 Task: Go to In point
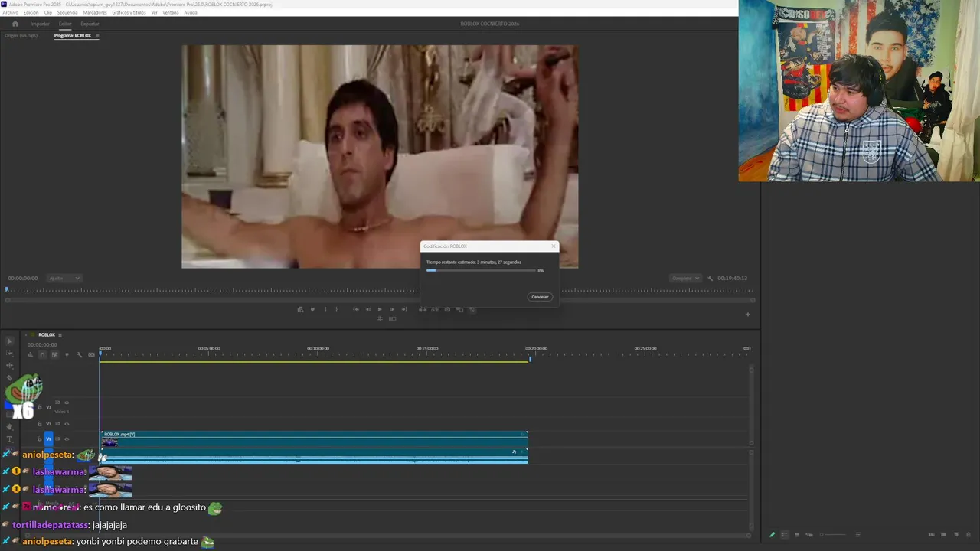pos(356,309)
